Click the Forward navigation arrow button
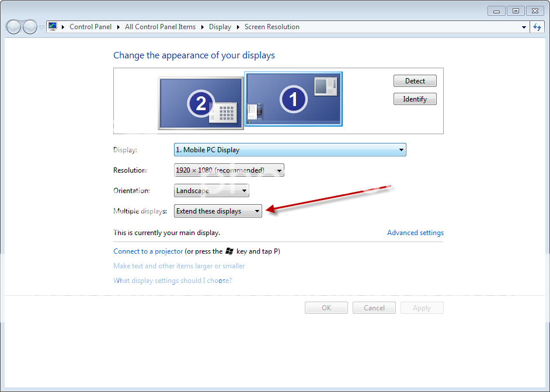The image size is (550, 392). point(29,27)
